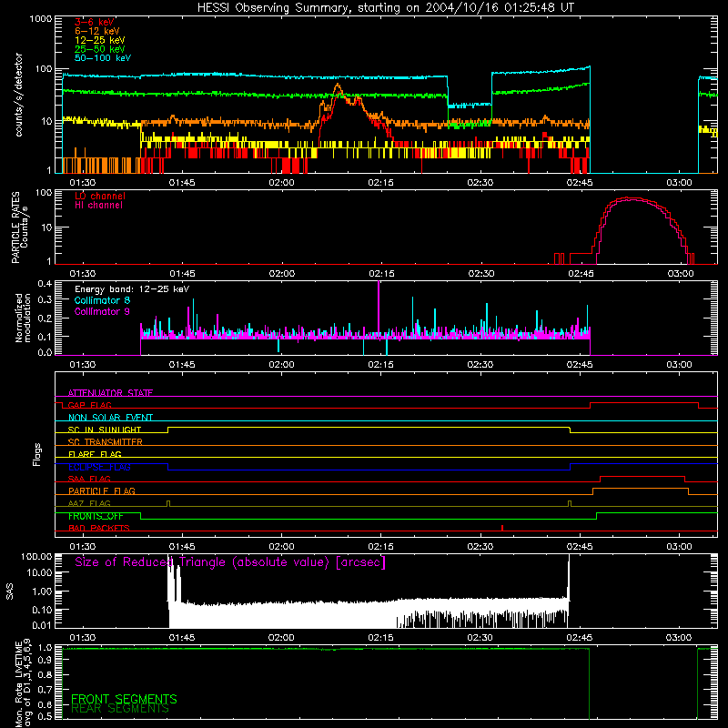Click the particle rate hump peak
Viewport: 728px width, 728px height.
click(628, 198)
